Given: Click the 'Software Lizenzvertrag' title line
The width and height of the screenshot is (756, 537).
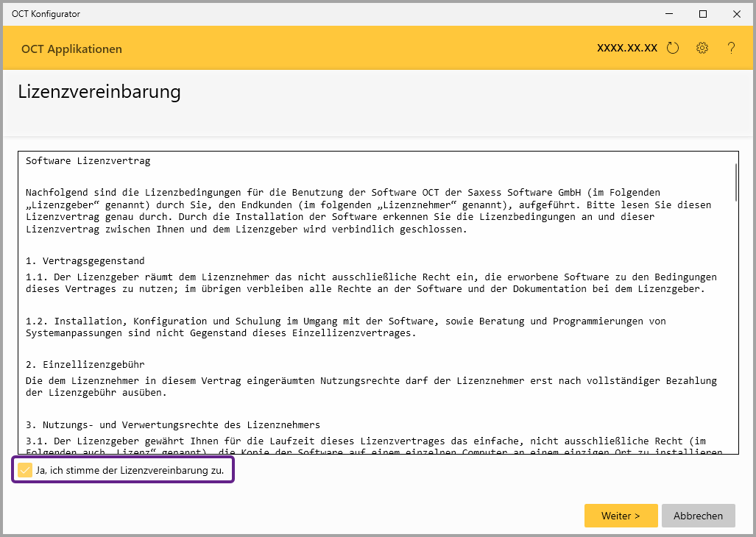Looking at the screenshot, I should tap(88, 160).
